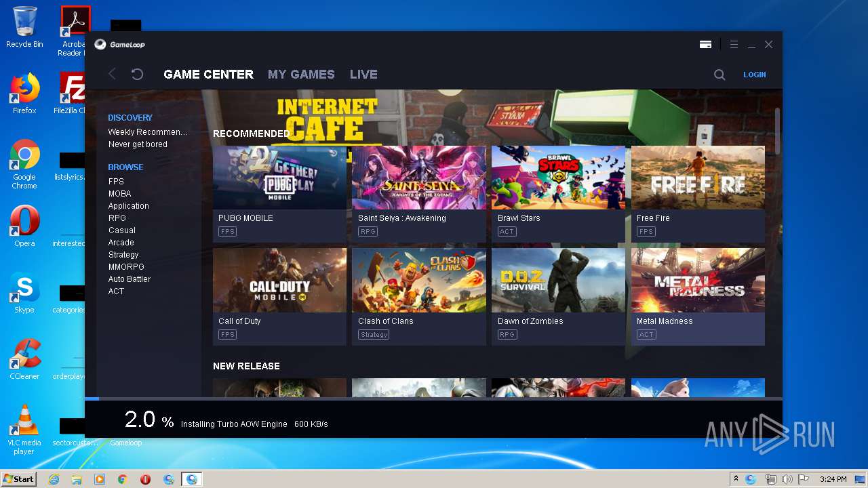The image size is (868, 488).
Task: Open the Saint Seiya Awakening thumbnail
Action: tap(419, 178)
